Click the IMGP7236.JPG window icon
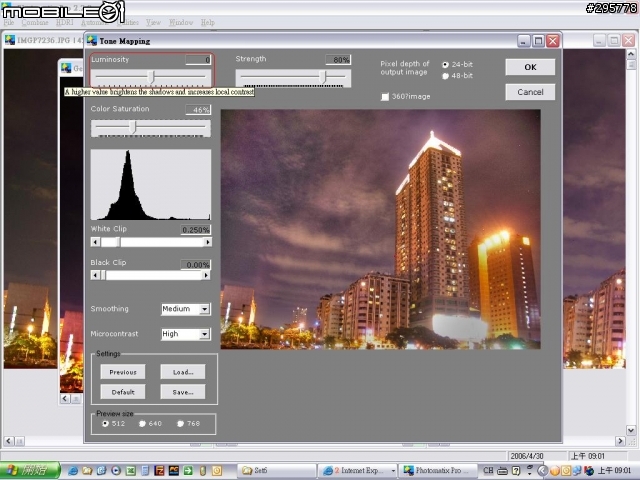640x480 pixels. coord(10,40)
